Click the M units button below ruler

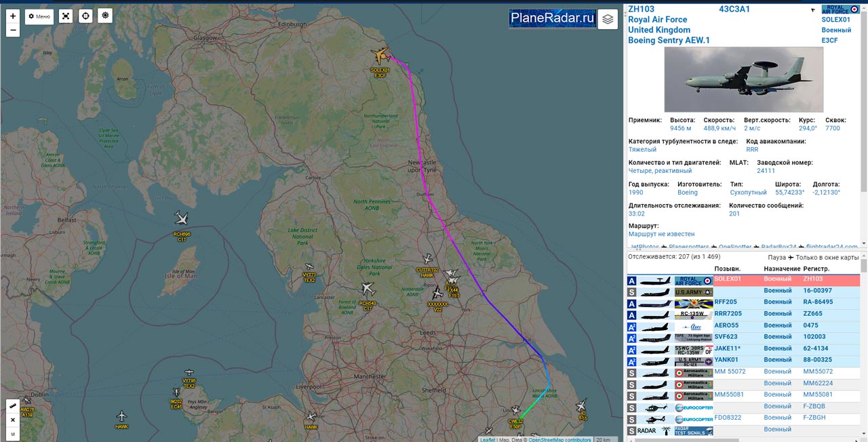click(x=13, y=433)
